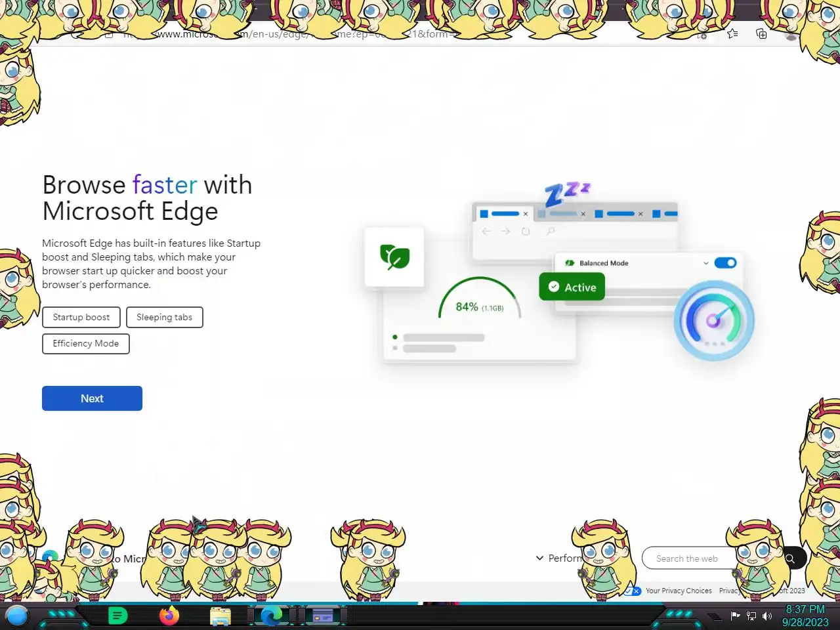This screenshot has height=630, width=840.
Task: Switch to Microsoft Edge on taskbar
Action: [x=271, y=616]
